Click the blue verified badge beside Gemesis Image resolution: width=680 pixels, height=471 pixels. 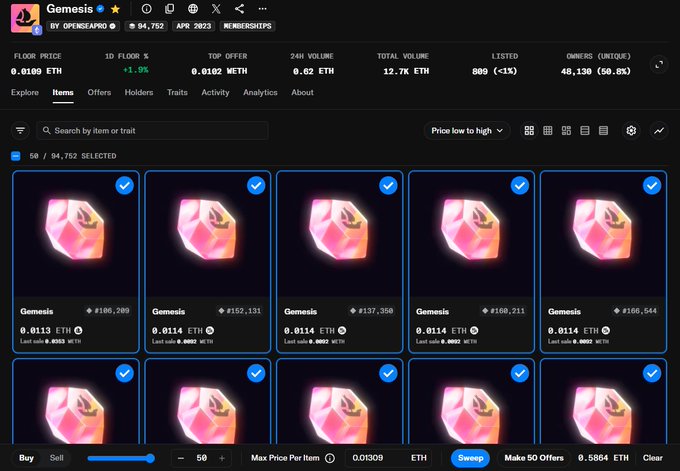pos(100,9)
